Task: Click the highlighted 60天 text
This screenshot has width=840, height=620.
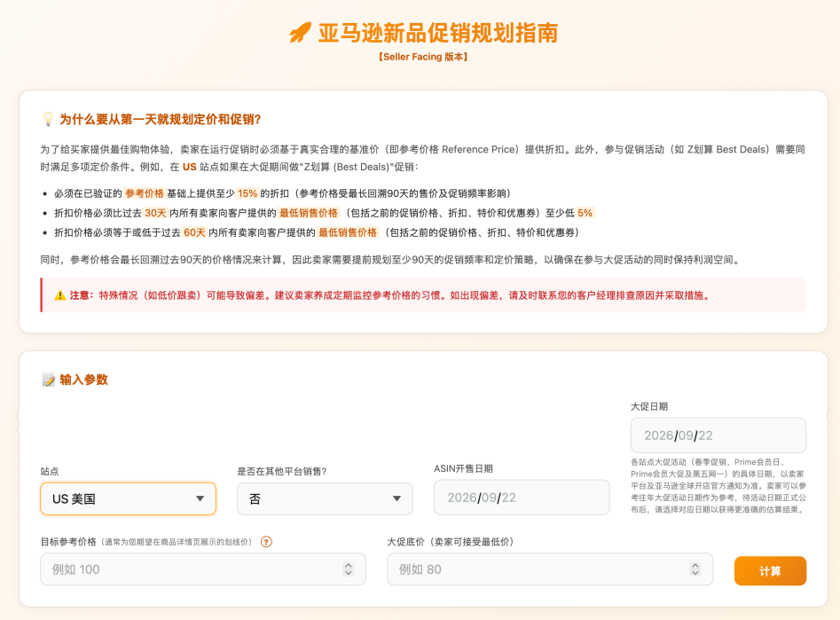Action: 194,232
